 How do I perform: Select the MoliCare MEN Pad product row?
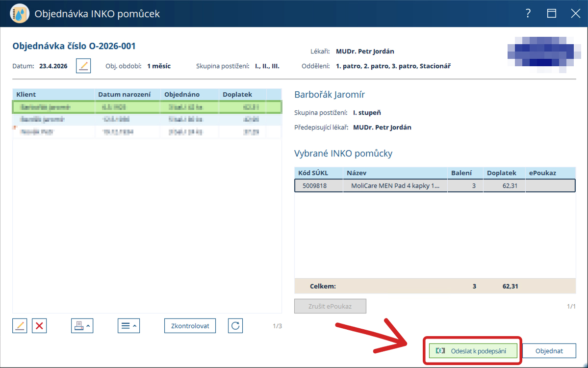434,185
